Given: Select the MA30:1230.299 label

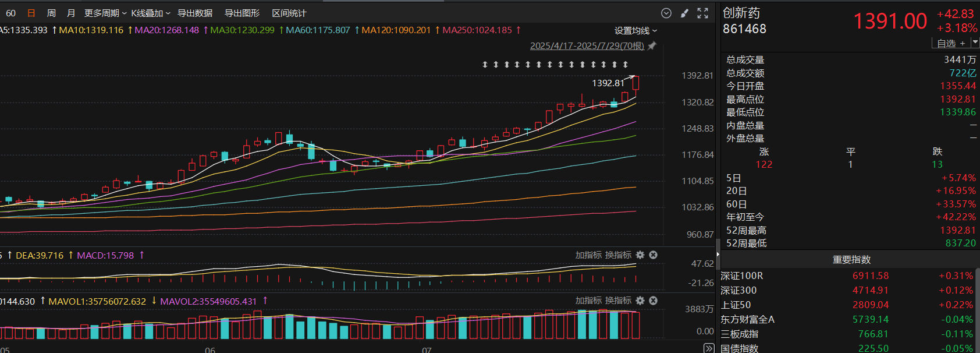Looking at the screenshot, I should tap(242, 30).
